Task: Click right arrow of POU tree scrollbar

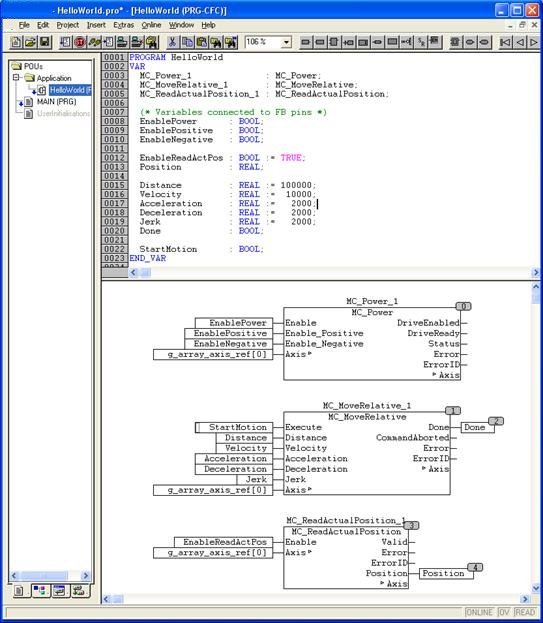Action: tap(85, 576)
